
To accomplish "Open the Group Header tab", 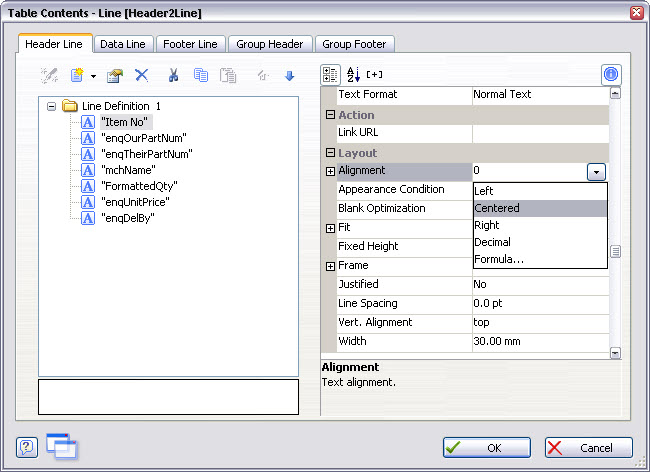I will coord(270,44).
